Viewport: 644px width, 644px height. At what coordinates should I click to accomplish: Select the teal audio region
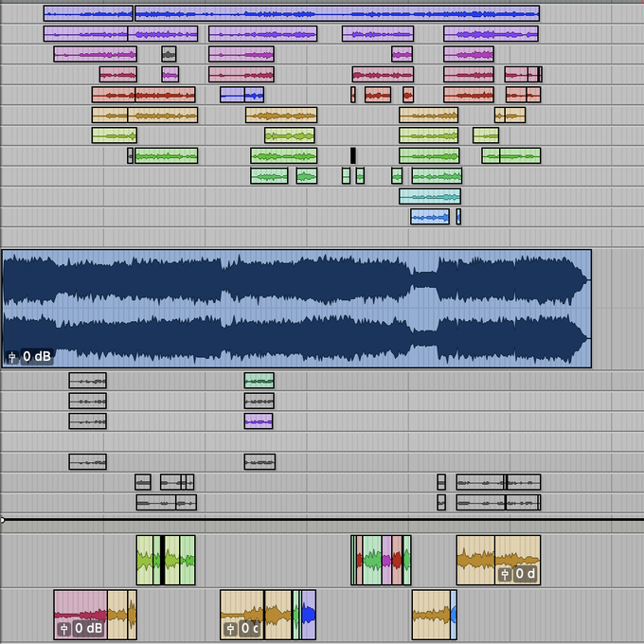(430, 196)
